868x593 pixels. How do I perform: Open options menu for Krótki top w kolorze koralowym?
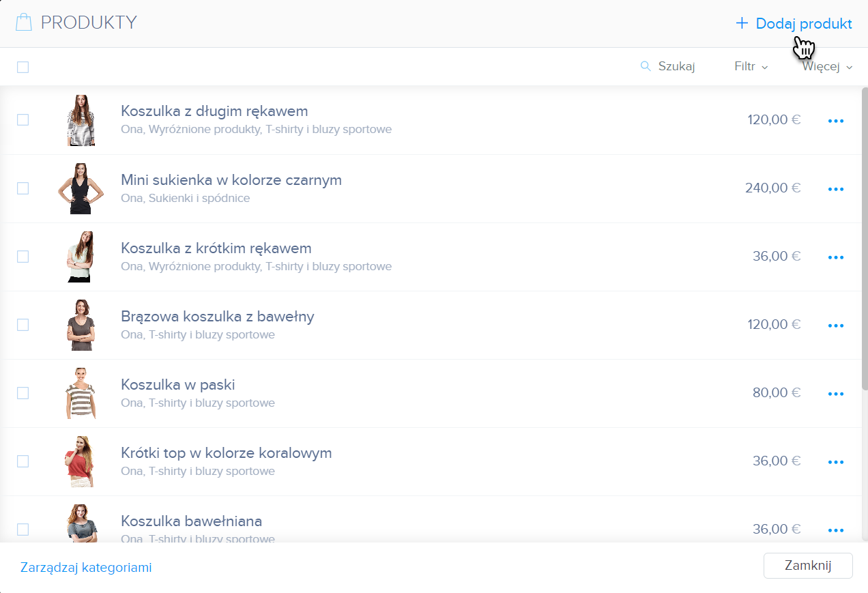836,462
